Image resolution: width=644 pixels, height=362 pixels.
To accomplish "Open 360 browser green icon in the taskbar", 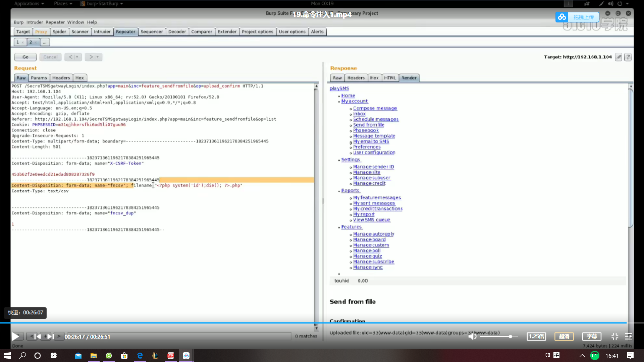I will click(x=109, y=356).
